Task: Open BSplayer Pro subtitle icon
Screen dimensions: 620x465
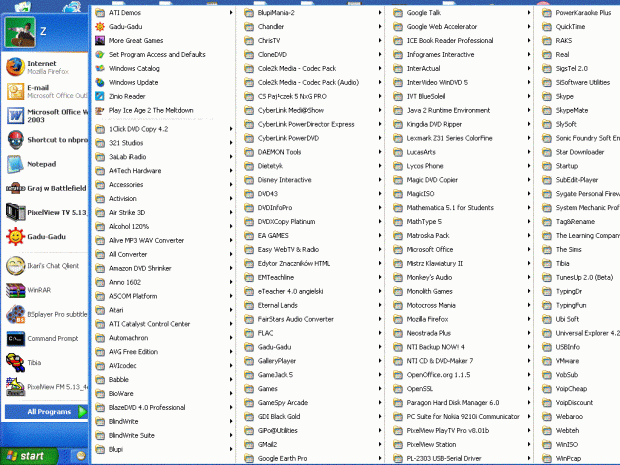Action: tap(16, 314)
